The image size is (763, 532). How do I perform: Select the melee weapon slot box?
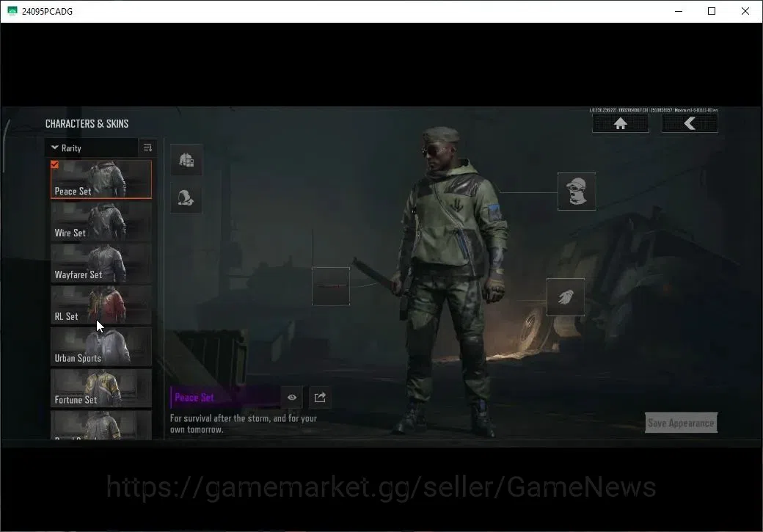point(331,286)
